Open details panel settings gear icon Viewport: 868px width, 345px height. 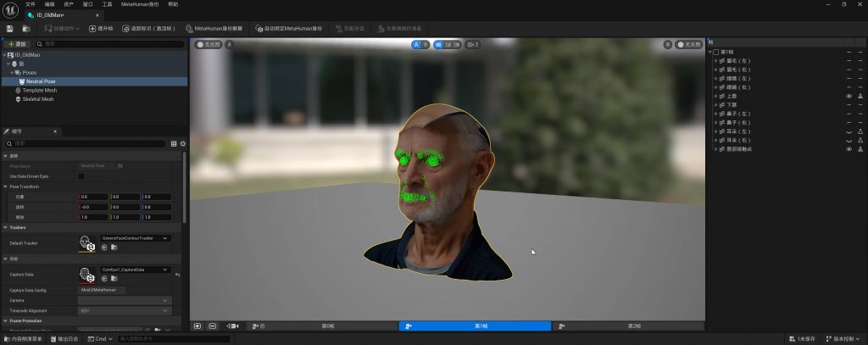182,143
